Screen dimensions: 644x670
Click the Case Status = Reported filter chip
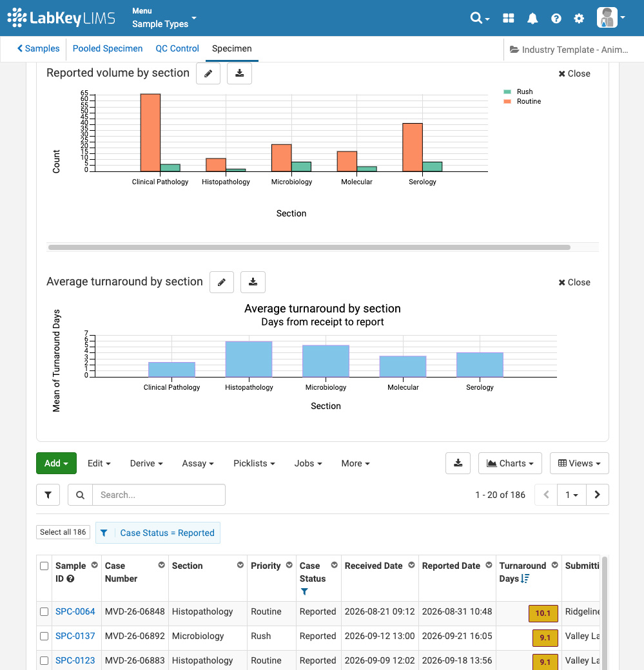158,533
